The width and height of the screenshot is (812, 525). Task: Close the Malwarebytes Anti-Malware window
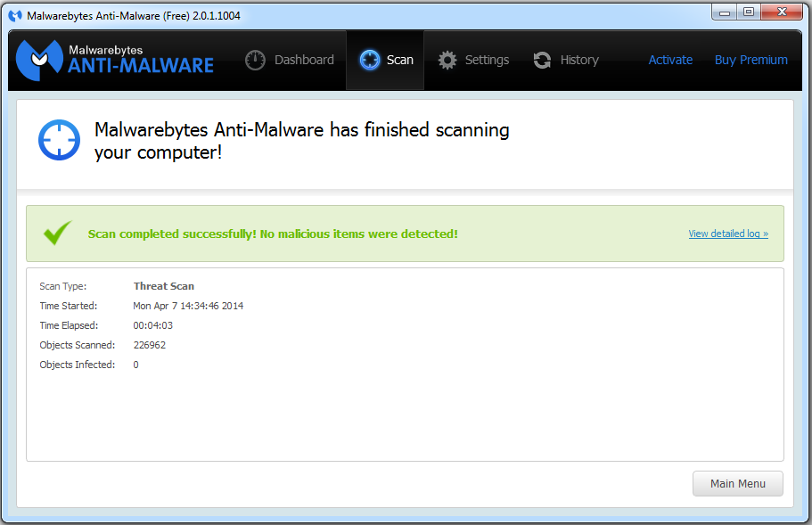coord(782,12)
